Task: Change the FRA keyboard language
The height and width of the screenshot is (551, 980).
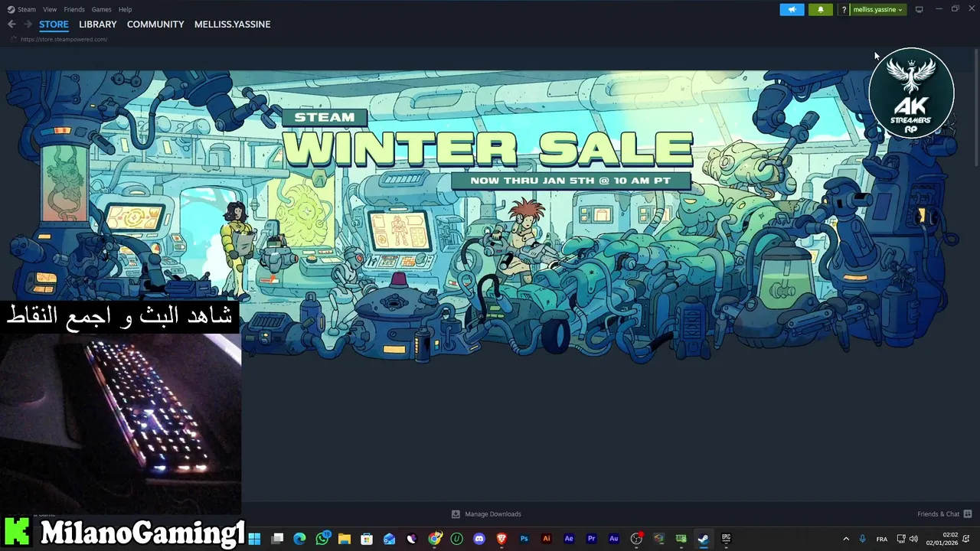Action: click(882, 539)
